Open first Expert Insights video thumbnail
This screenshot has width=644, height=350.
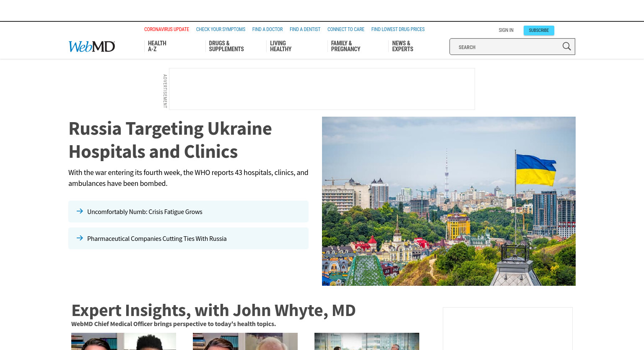[x=124, y=341]
